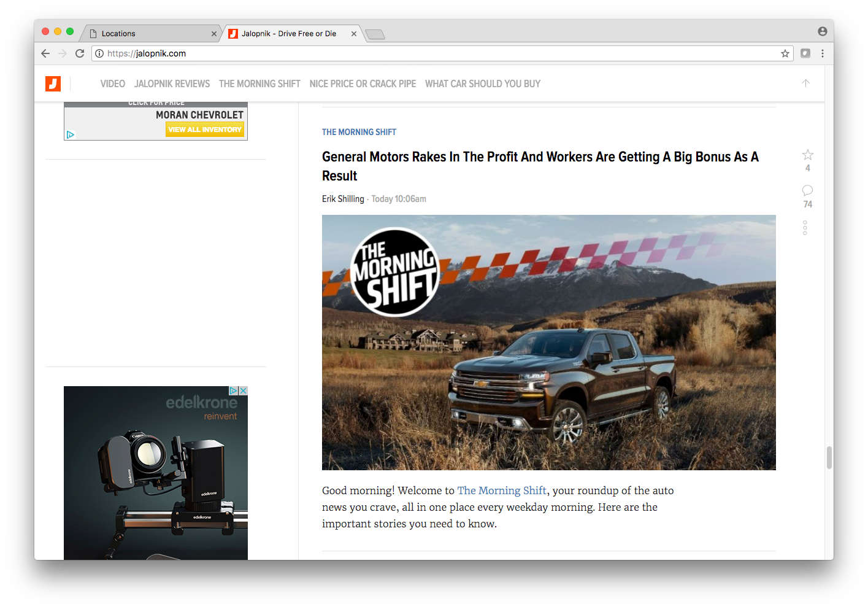Open a new tab with the new tab button

pos(375,34)
